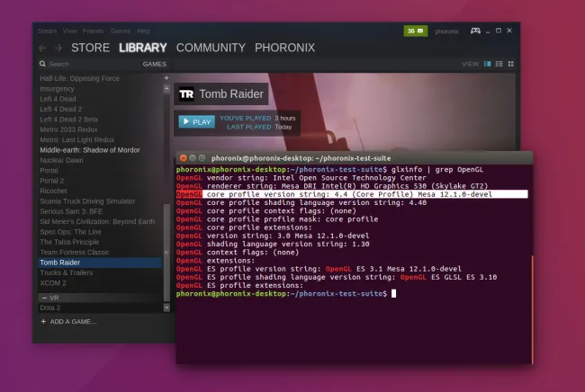
Task: Go forward with the Steam forward arrow
Action: [x=58, y=48]
